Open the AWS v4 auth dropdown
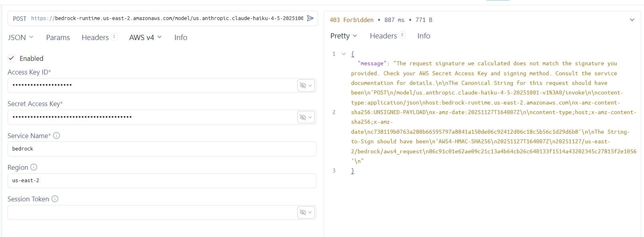The width and height of the screenshot is (644, 237). [145, 37]
